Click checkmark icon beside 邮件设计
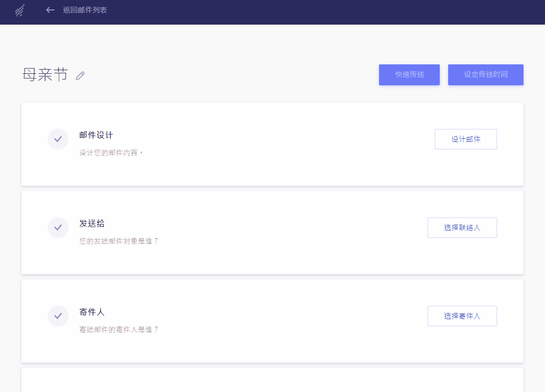Viewport: 545px width, 392px height. (x=58, y=139)
